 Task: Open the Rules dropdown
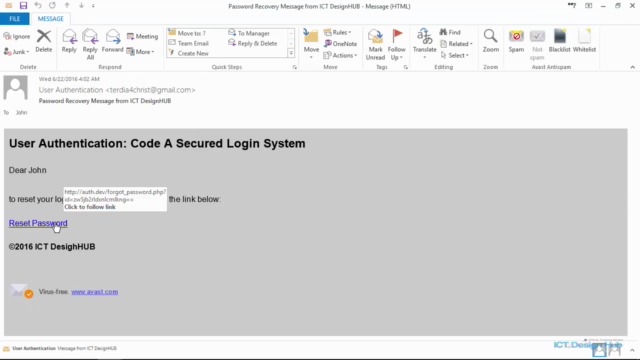tap(338, 32)
